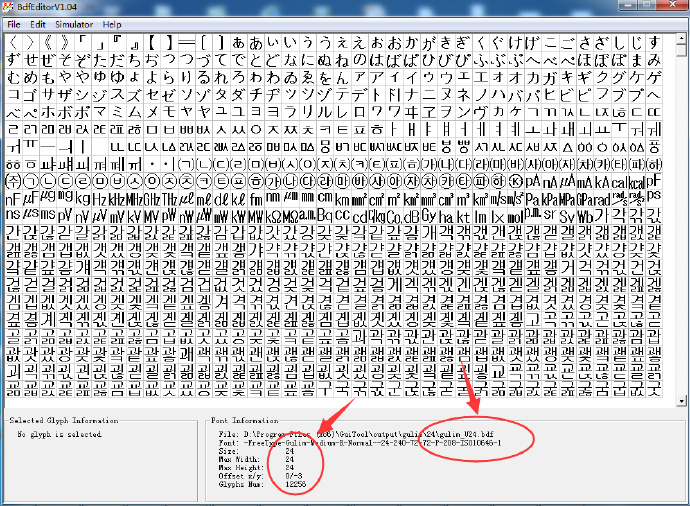Select the hiragana る glyph
The width and height of the screenshot is (690, 506).
pyautogui.click(x=203, y=77)
